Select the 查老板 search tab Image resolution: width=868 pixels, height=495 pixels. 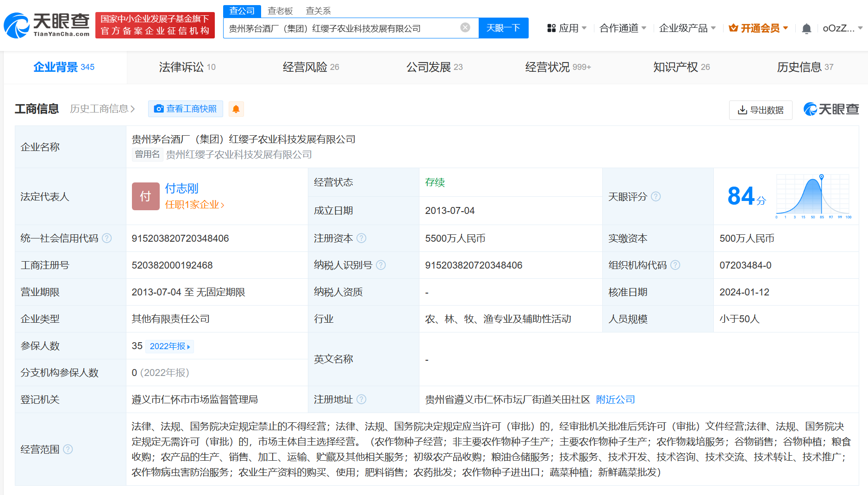tap(280, 11)
